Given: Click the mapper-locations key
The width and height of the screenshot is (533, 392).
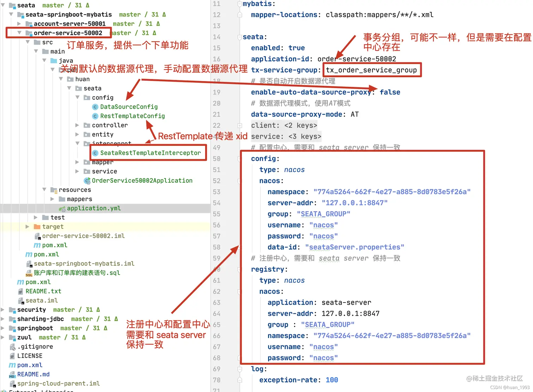Looking at the screenshot, I should (284, 15).
